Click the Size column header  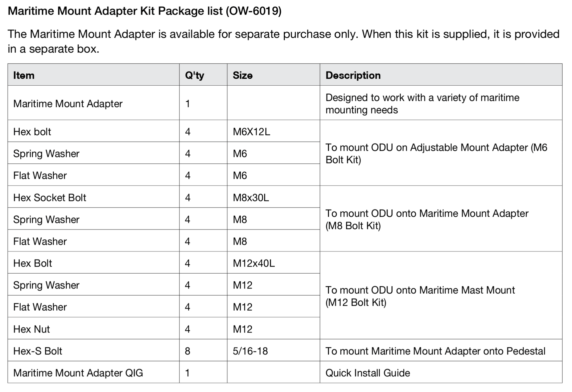coord(274,75)
